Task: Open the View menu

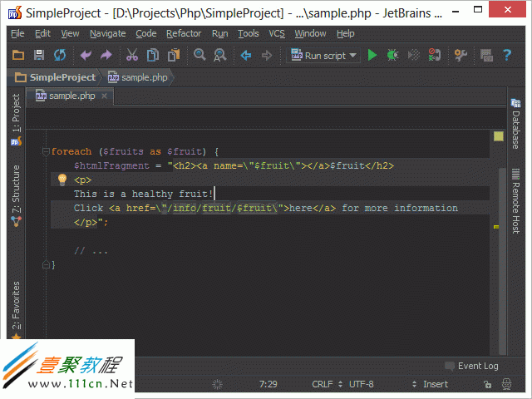Action: (70, 33)
